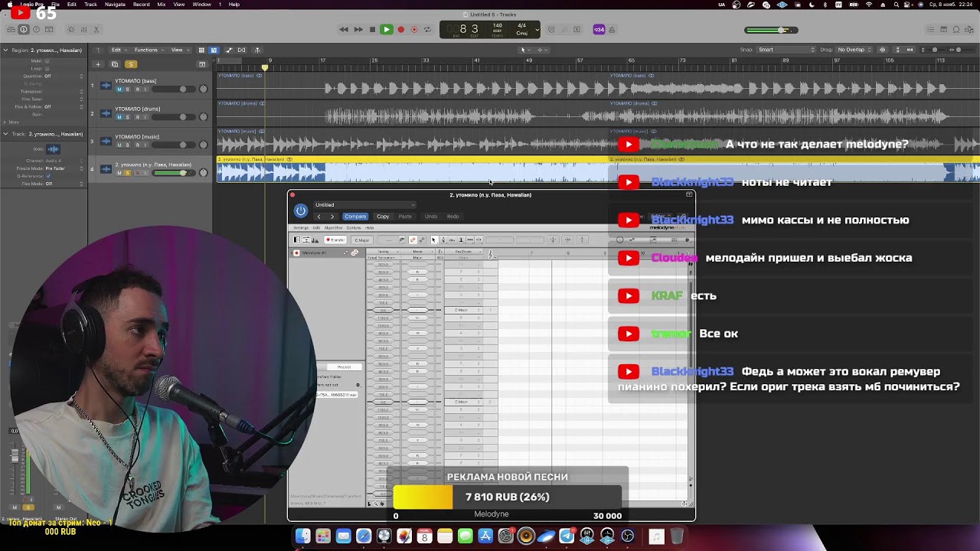The width and height of the screenshot is (980, 551).
Task: Toggle solo on track 4 vocal
Action: pos(126,173)
